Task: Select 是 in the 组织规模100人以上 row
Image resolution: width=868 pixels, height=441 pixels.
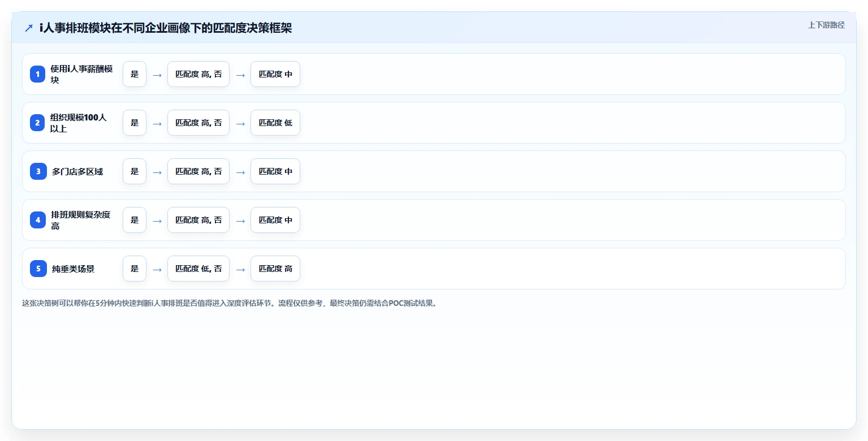Action: coord(135,123)
